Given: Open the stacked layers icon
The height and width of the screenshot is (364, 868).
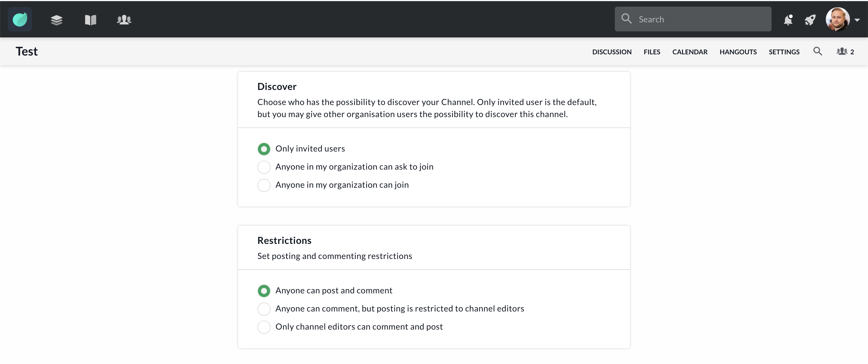Looking at the screenshot, I should (57, 20).
